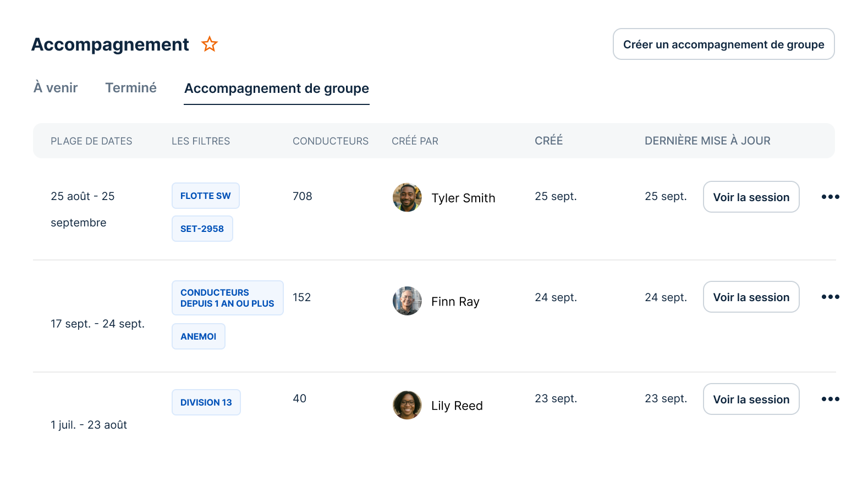Click the ANEMOI filter tag
868x488 pixels.
pyautogui.click(x=199, y=336)
